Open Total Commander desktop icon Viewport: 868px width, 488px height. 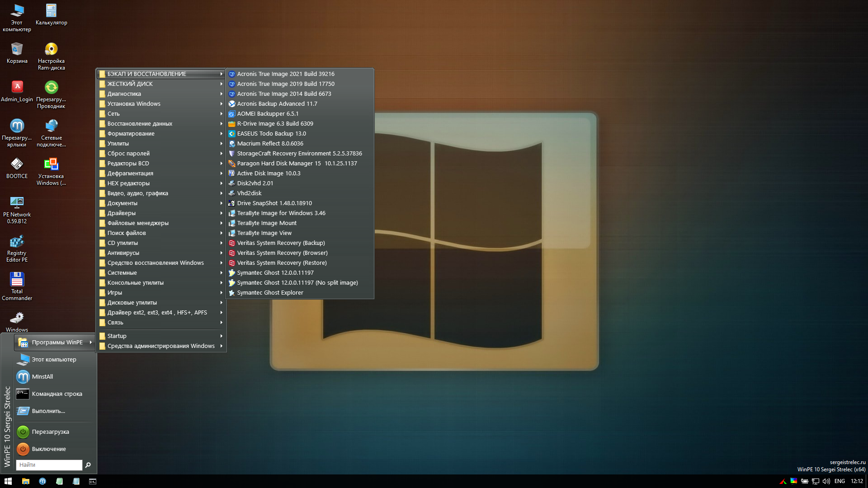(17, 280)
